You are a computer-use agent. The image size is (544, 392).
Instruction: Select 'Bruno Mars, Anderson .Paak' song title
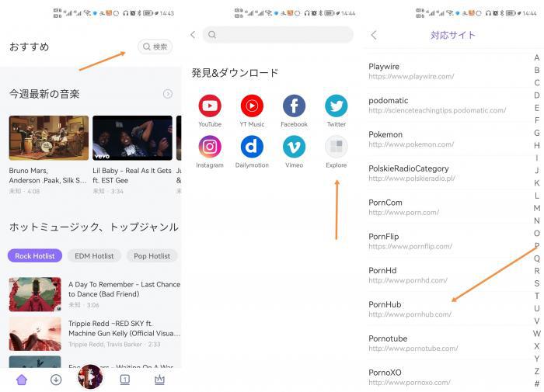[48, 175]
